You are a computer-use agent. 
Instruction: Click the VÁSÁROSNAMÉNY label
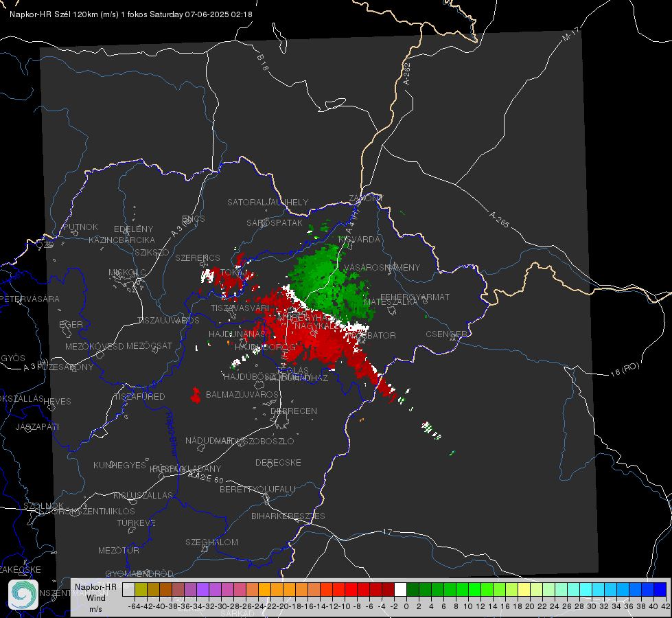pyautogui.click(x=382, y=267)
